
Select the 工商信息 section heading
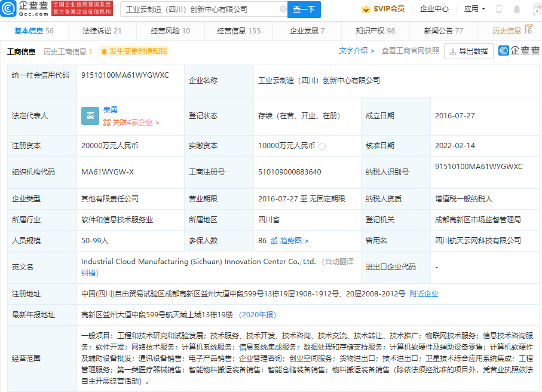pos(22,52)
